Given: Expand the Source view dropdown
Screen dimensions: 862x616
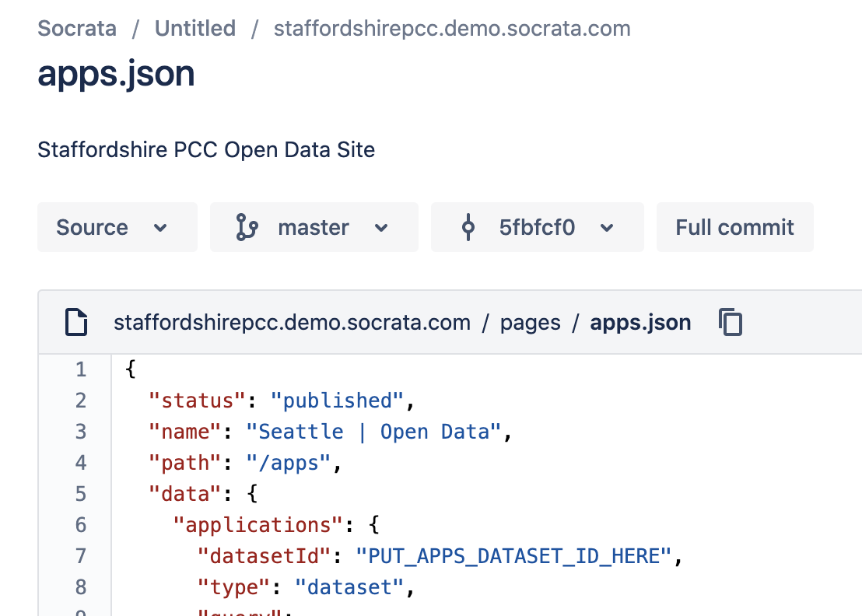Looking at the screenshot, I should pos(117,227).
